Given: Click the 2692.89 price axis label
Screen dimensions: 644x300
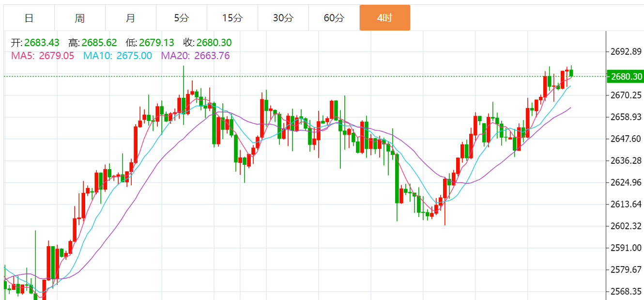Looking at the screenshot, I should (x=626, y=52).
